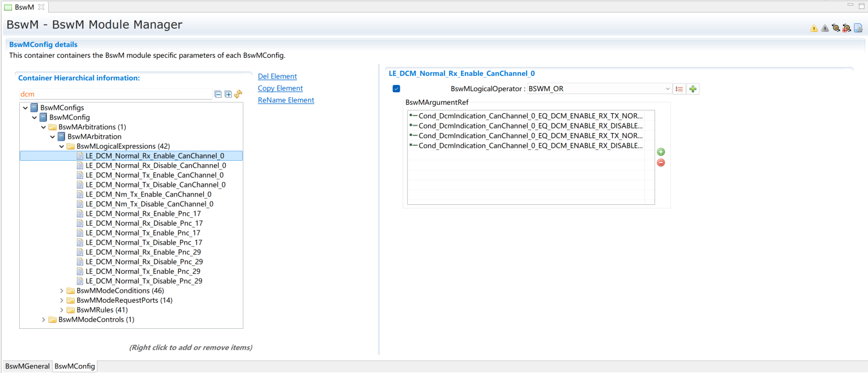Image resolution: width=868 pixels, height=373 pixels.
Task: Click the gray warning triangle icon
Action: click(x=825, y=28)
